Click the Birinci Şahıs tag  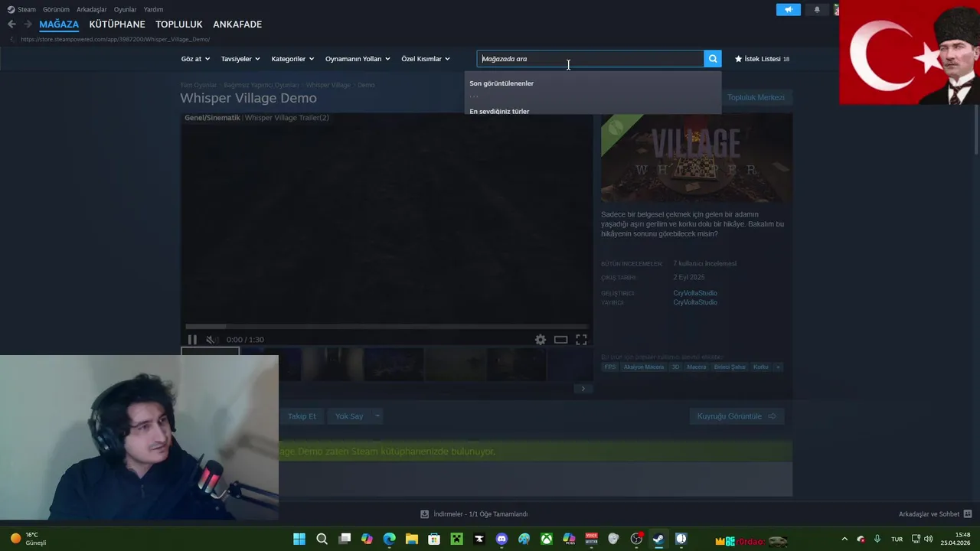tap(730, 367)
